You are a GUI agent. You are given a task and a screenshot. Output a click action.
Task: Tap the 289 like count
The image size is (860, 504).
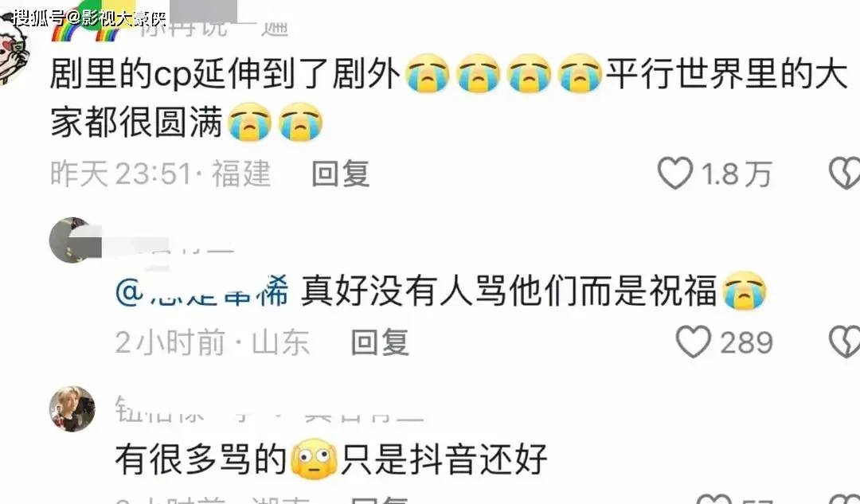(x=746, y=342)
